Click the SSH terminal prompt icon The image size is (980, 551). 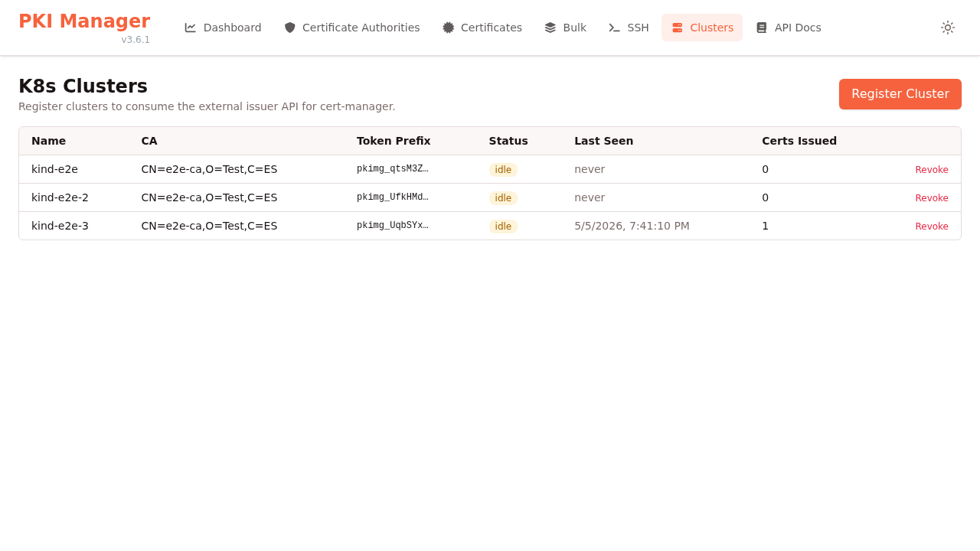pos(615,28)
